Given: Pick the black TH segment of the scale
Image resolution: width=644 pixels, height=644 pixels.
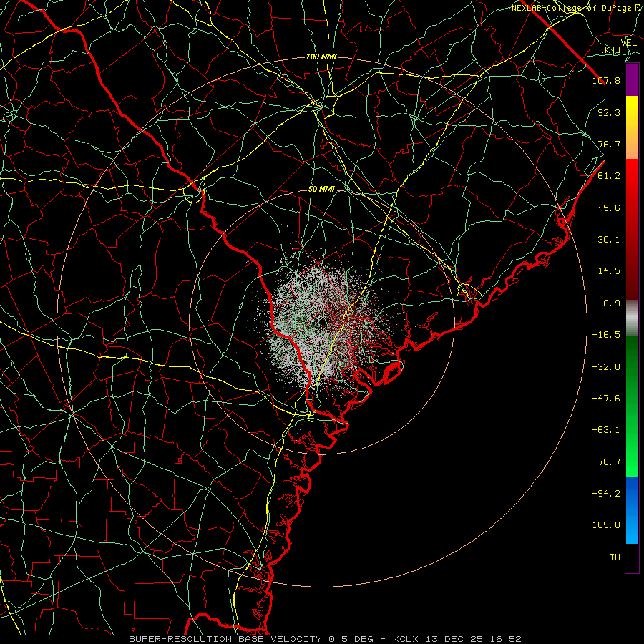Looking at the screenshot, I should pos(632,557).
